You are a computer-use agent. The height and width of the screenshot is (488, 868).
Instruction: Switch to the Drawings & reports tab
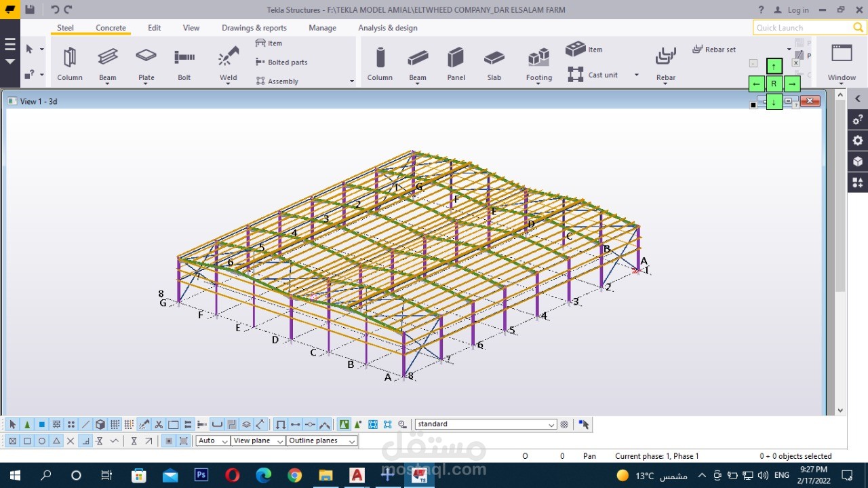(x=254, y=28)
